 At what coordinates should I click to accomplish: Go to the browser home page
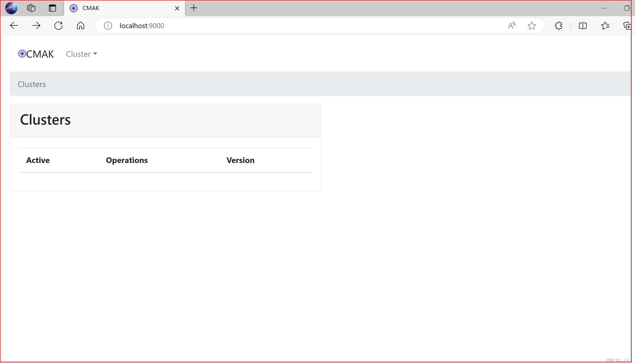coord(81,26)
